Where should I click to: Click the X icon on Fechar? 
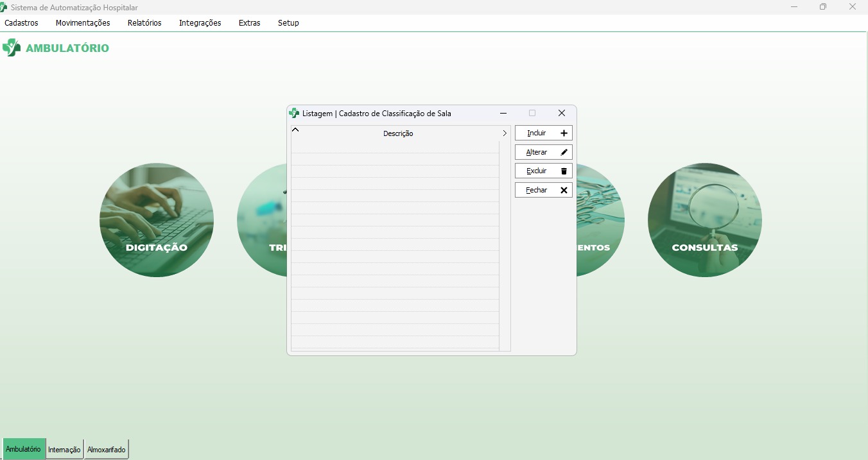pos(564,191)
